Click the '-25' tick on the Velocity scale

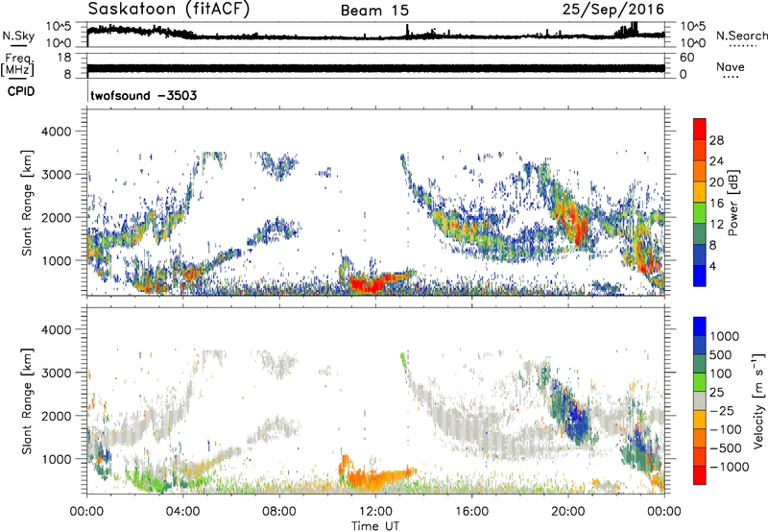pyautogui.click(x=724, y=411)
